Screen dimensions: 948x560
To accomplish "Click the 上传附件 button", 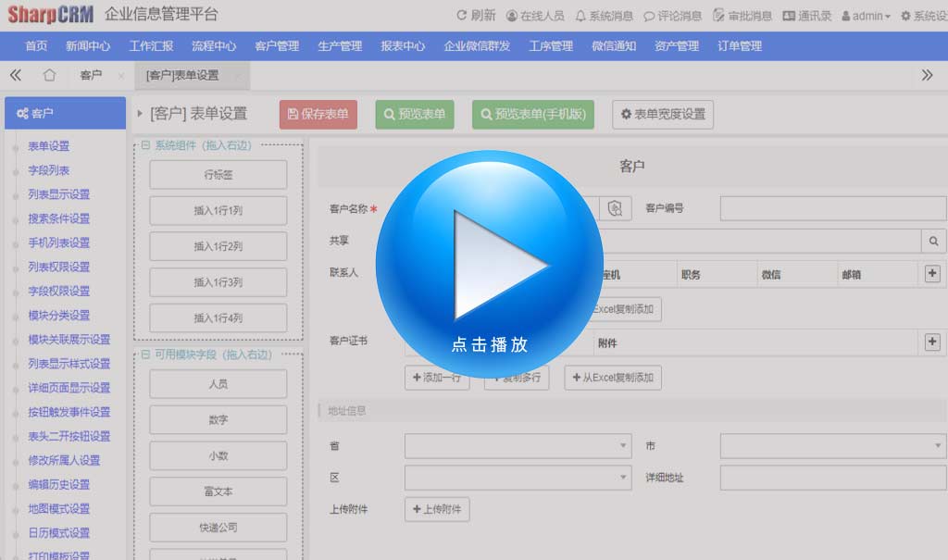I will 437,509.
